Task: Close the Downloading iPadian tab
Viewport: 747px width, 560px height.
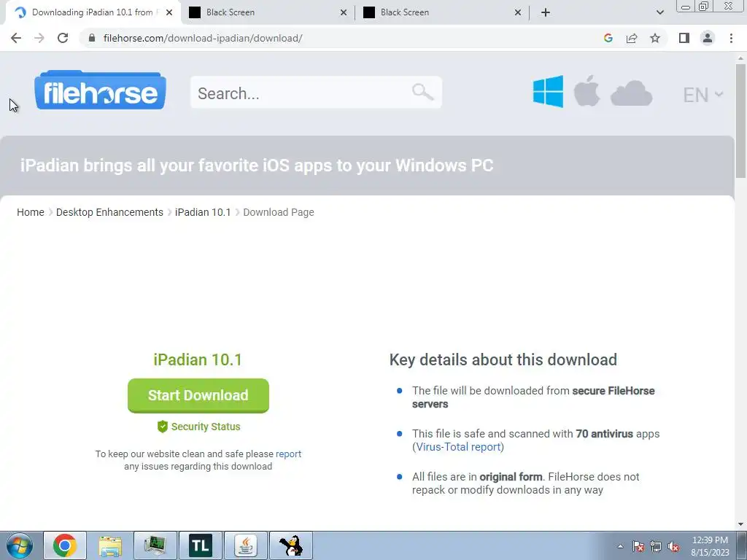Action: tap(169, 12)
